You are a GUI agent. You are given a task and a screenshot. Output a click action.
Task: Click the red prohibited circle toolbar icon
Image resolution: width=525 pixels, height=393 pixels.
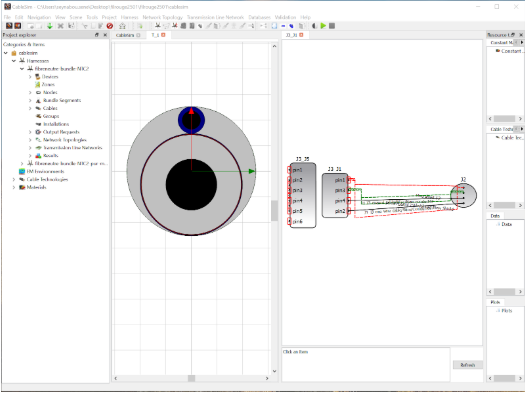point(109,26)
